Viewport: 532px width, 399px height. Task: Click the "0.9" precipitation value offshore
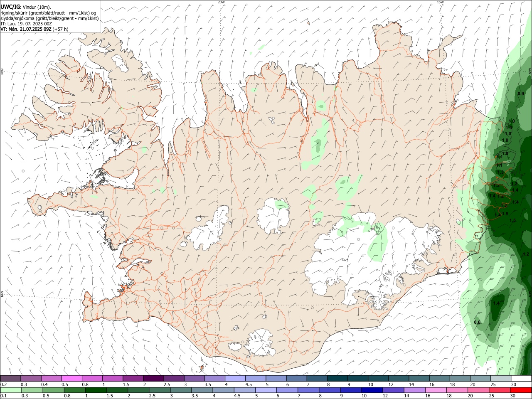tap(521, 94)
